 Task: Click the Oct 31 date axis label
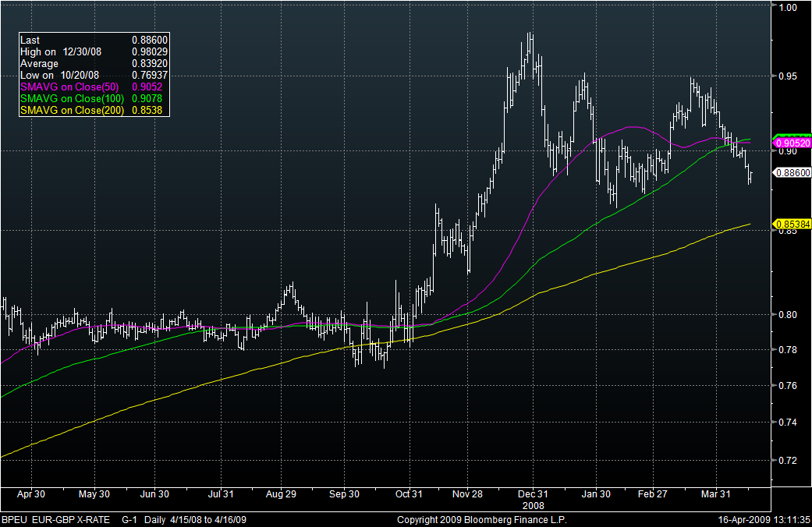[409, 494]
